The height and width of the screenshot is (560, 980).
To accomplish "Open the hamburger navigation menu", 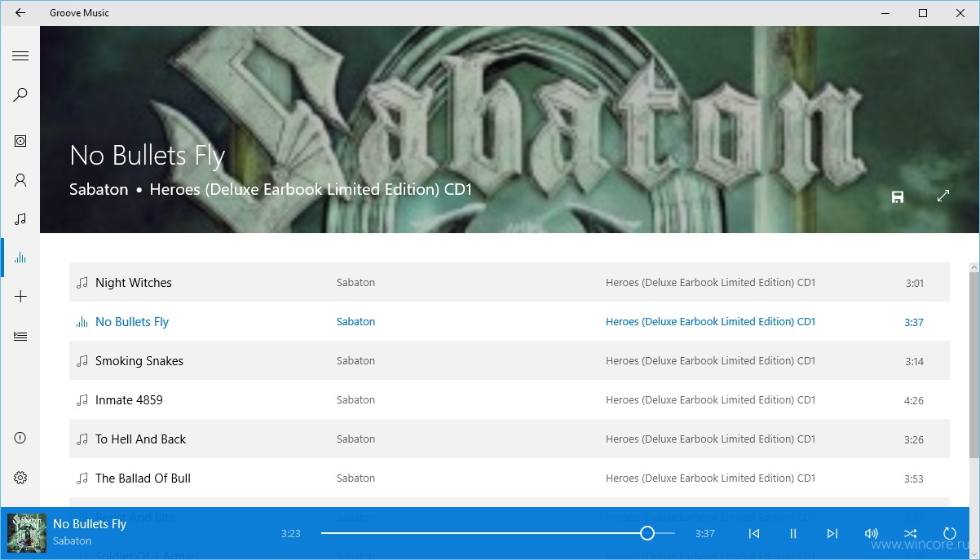I will [x=20, y=56].
